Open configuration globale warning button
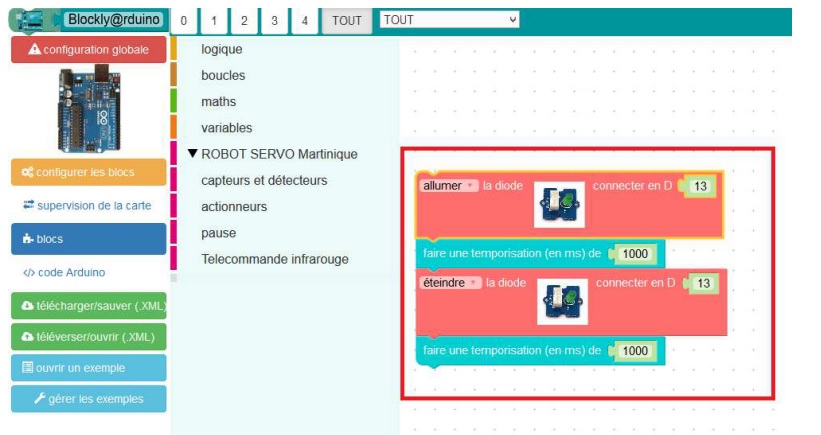Image resolution: width=821 pixels, height=435 pixels. tap(88, 49)
